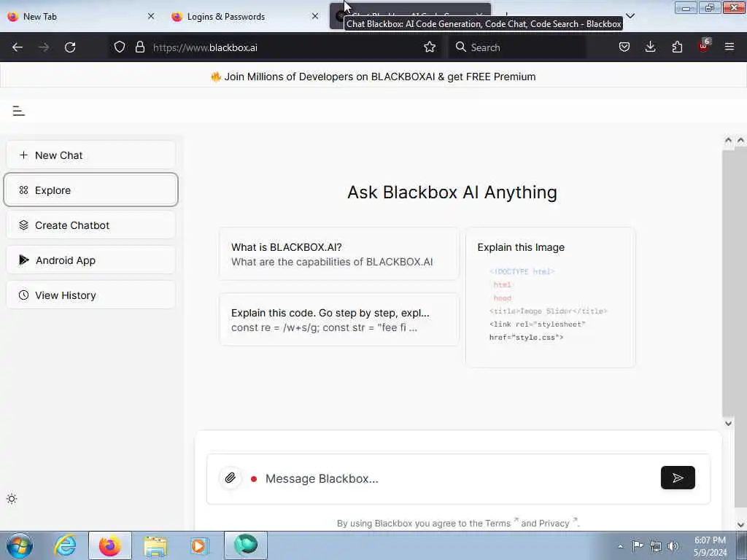
Task: Show hidden system tray icons
Action: 620,546
